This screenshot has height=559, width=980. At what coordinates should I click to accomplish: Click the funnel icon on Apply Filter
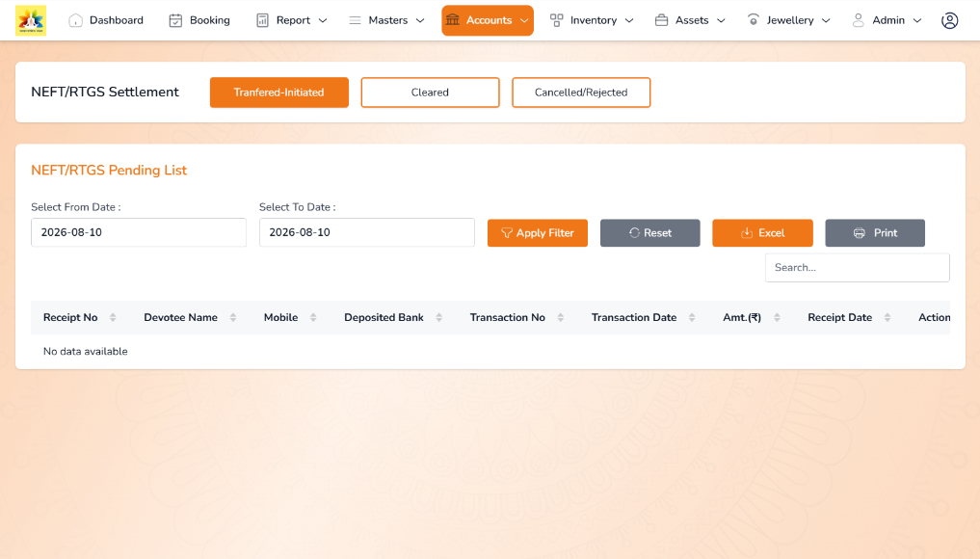(507, 233)
